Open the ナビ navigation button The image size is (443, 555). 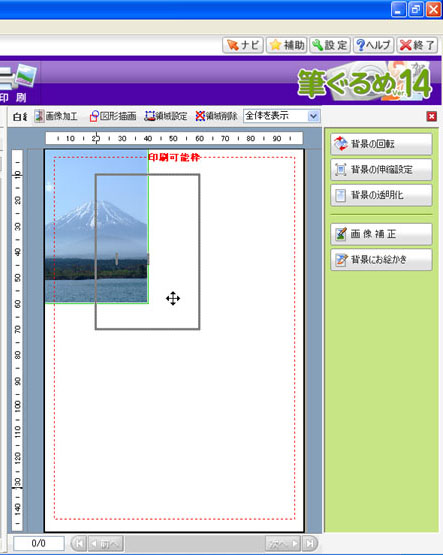pyautogui.click(x=243, y=45)
